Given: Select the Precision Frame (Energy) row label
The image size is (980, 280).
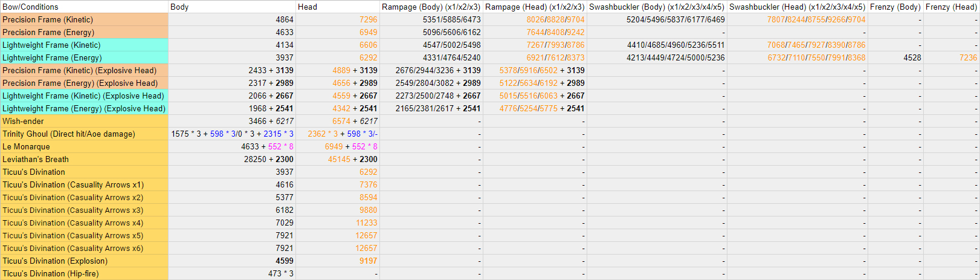Looking at the screenshot, I should [x=84, y=32].
